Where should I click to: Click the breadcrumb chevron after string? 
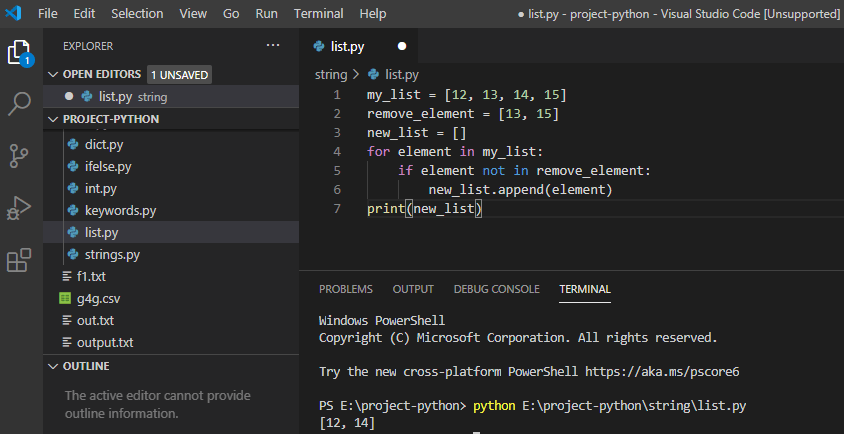[x=356, y=74]
